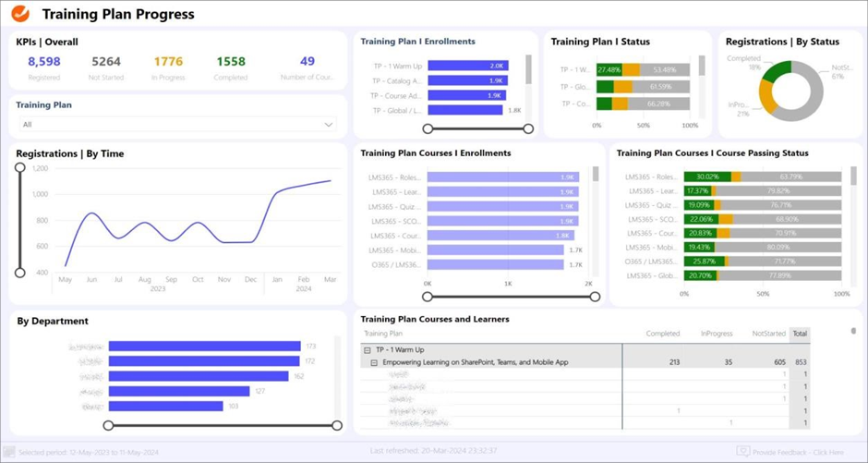The width and height of the screenshot is (868, 463).
Task: Click right handle of Training Plan Enrollments slider
Action: pos(528,129)
